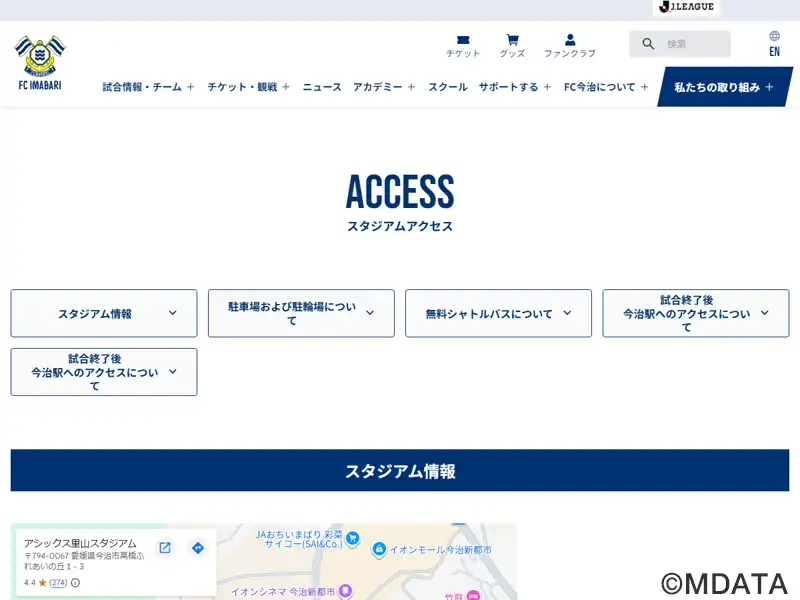The height and width of the screenshot is (600, 800).
Task: Switch language via globe EN icon
Action: [x=774, y=43]
